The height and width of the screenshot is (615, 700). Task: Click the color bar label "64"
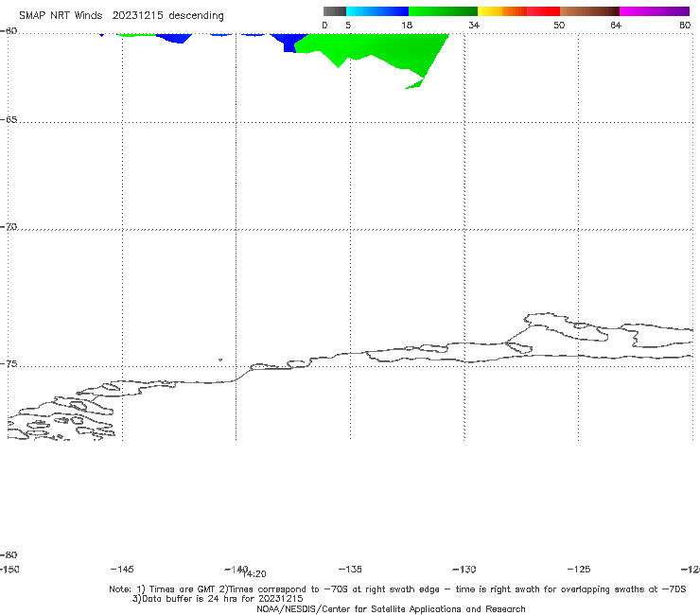click(616, 25)
